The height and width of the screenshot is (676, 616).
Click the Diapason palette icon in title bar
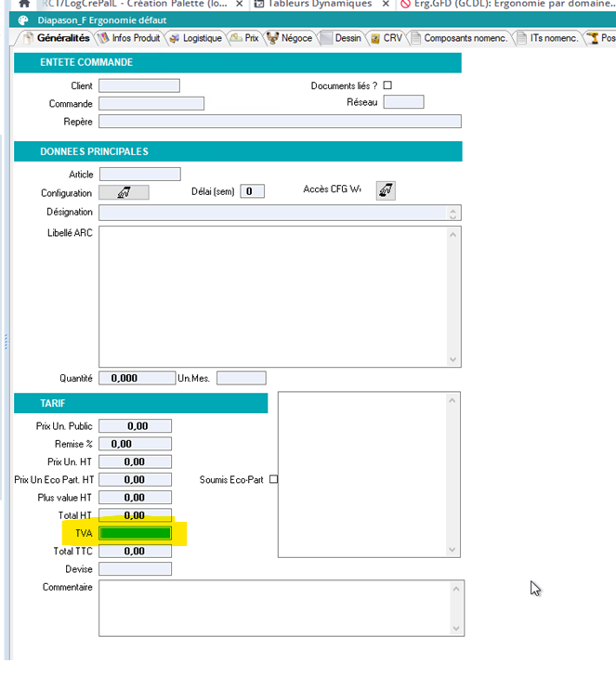(24, 20)
